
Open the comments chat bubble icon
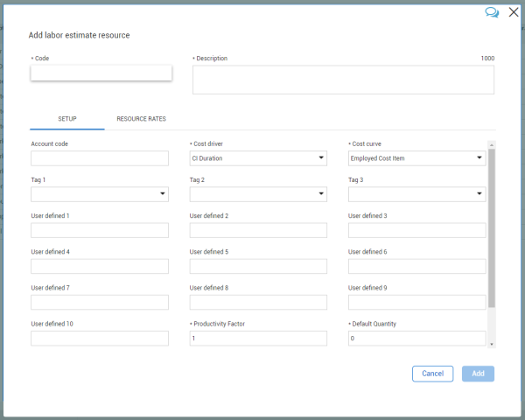click(x=492, y=13)
